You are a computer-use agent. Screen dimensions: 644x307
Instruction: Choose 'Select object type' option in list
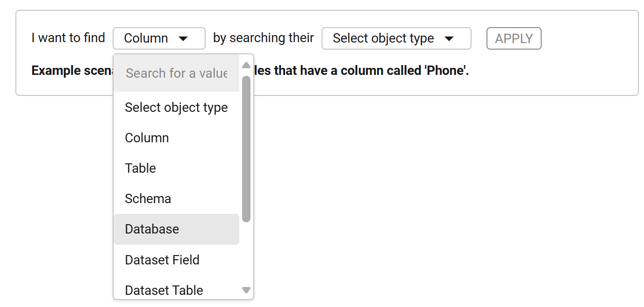(176, 108)
